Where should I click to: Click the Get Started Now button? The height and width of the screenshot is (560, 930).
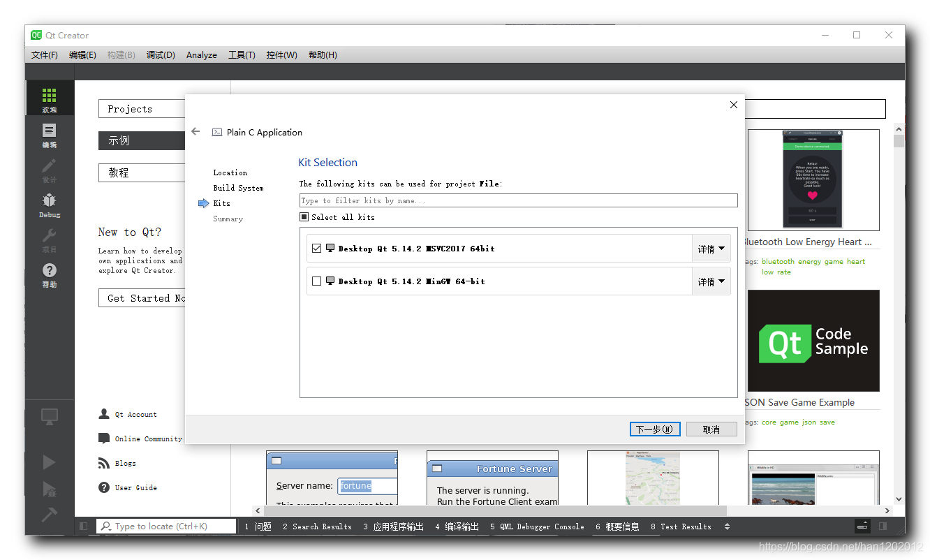click(142, 298)
